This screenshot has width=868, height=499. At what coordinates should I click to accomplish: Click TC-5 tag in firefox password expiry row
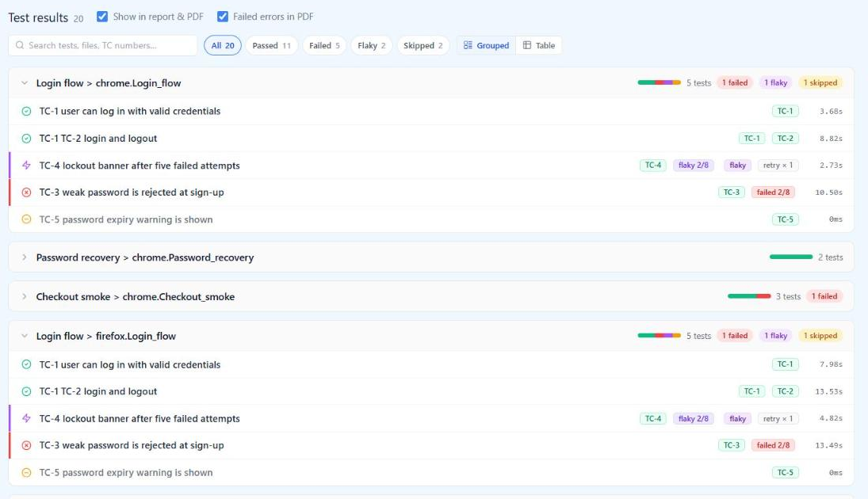785,472
